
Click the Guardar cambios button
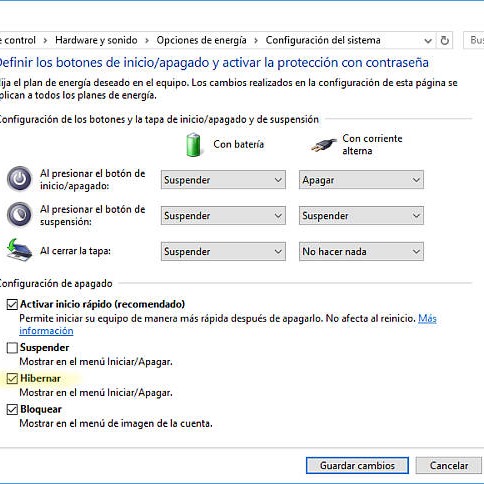coord(357,465)
